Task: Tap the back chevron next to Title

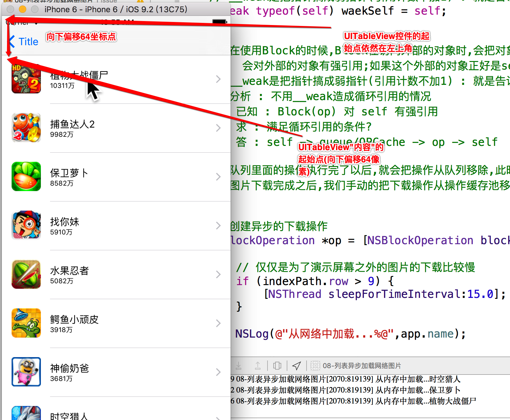Action: [12, 42]
